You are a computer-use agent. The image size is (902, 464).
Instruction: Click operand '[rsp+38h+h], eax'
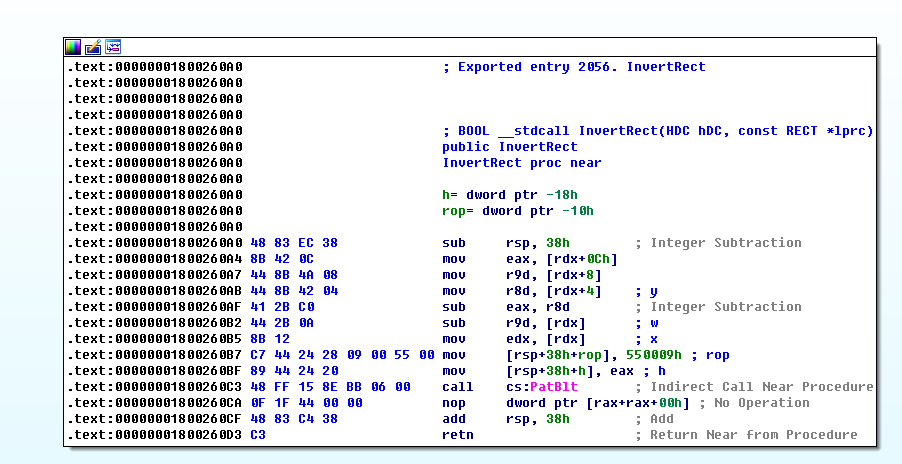tap(570, 371)
